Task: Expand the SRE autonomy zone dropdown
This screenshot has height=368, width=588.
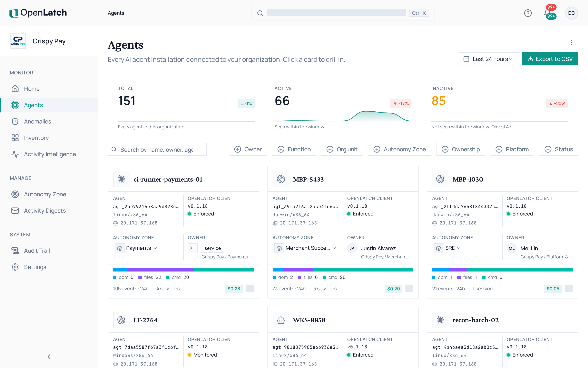Action: point(447,248)
